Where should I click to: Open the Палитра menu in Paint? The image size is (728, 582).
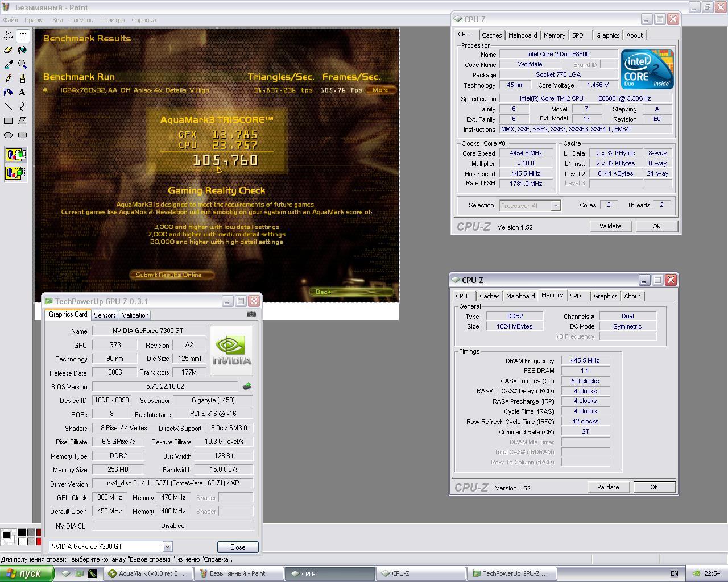tap(112, 20)
